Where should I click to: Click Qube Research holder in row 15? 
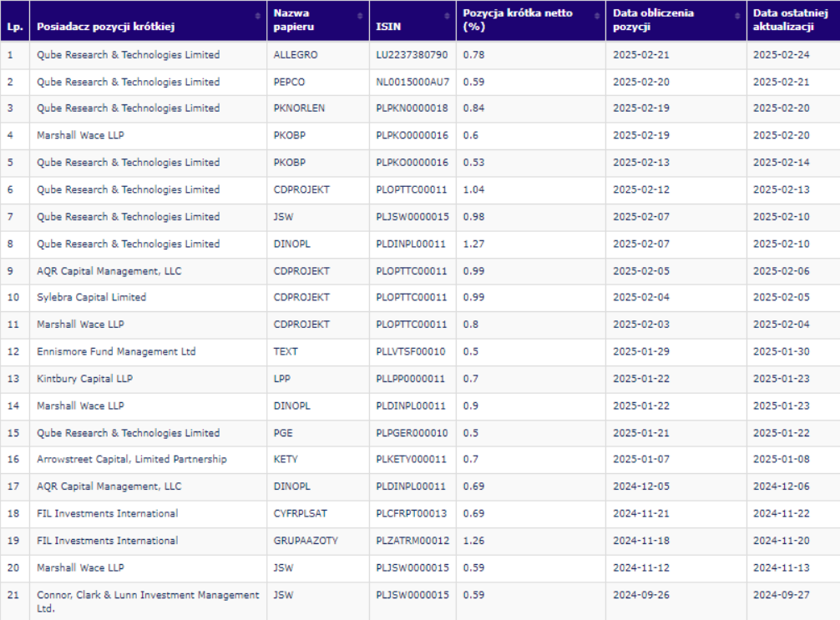[x=128, y=433]
